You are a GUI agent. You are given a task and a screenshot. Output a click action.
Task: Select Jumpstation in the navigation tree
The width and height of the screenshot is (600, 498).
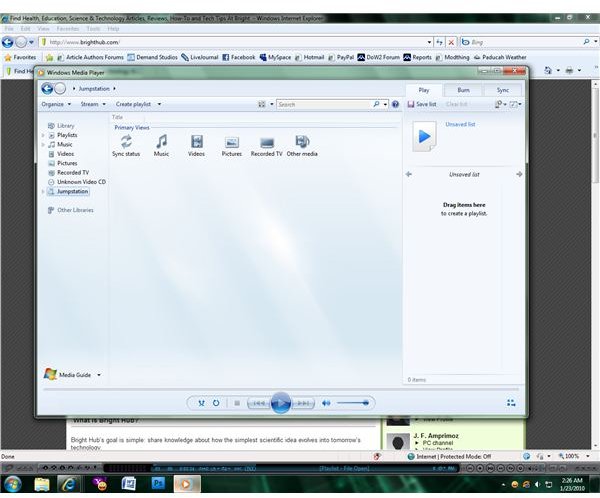pos(72,191)
